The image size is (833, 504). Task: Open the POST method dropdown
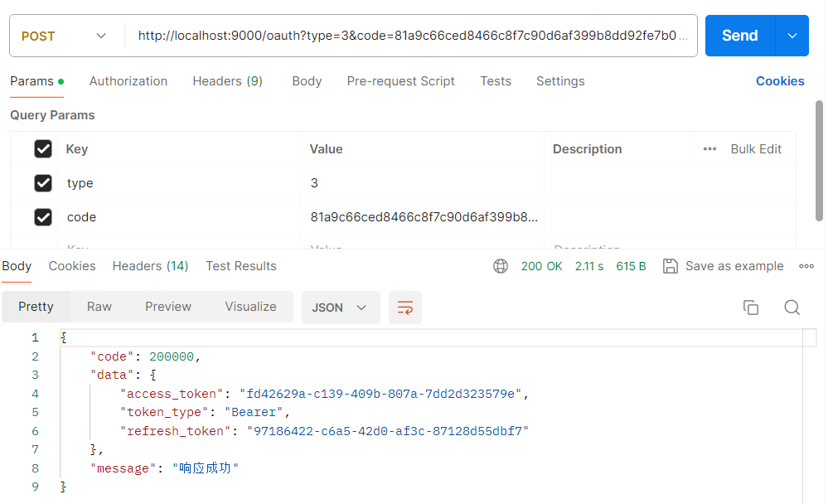coord(64,36)
